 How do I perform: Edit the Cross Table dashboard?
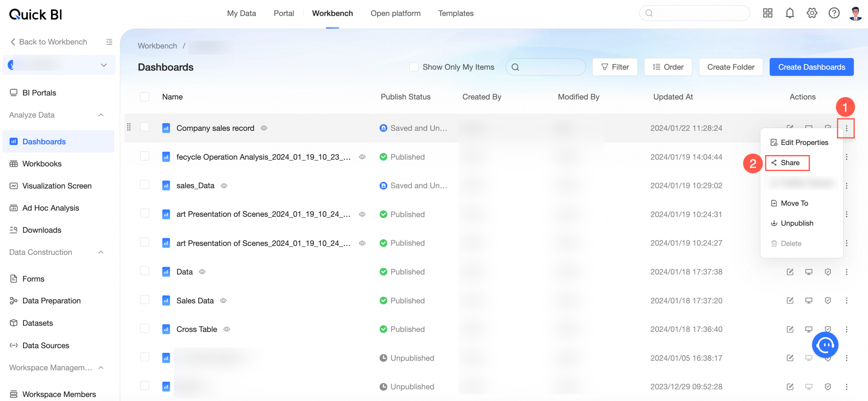point(790,329)
